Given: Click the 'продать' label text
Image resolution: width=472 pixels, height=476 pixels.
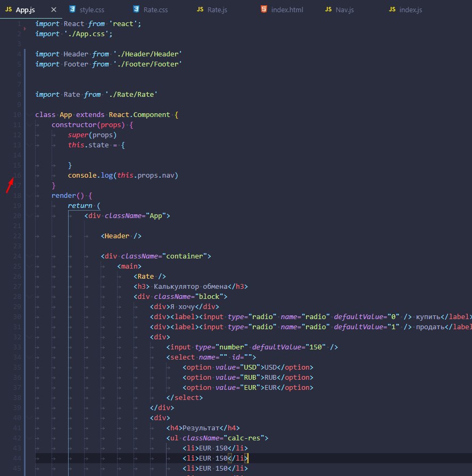Looking at the screenshot, I should click(430, 327).
